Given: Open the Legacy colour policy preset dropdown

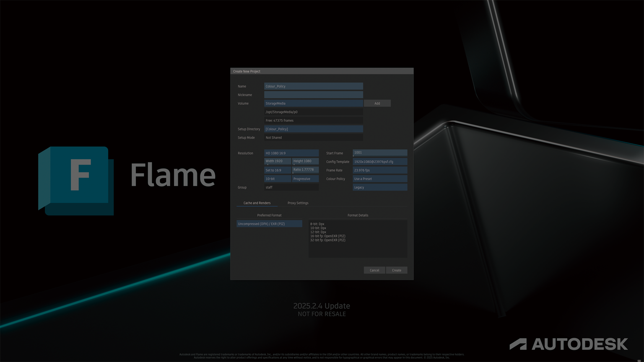Looking at the screenshot, I should [x=380, y=187].
